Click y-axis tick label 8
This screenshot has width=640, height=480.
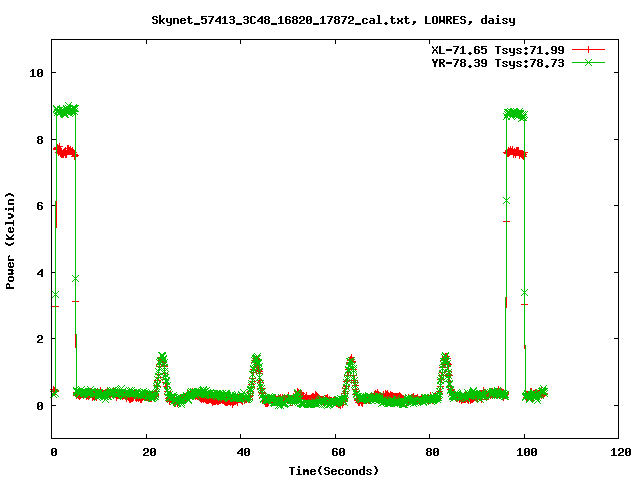40,140
